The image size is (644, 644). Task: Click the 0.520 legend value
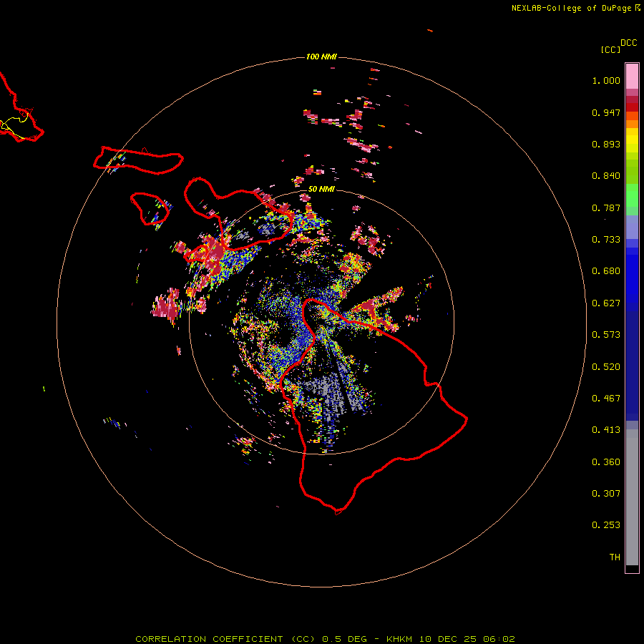click(606, 367)
